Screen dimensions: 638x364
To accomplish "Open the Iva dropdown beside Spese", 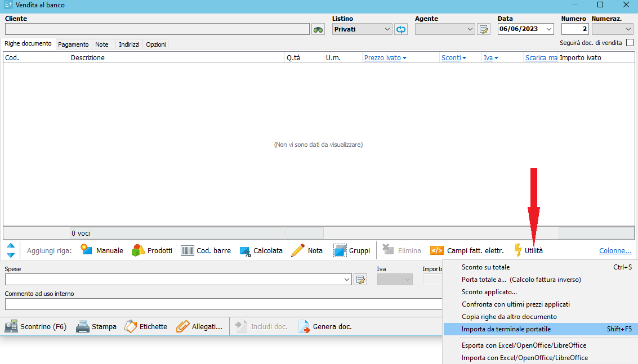I will (x=407, y=280).
